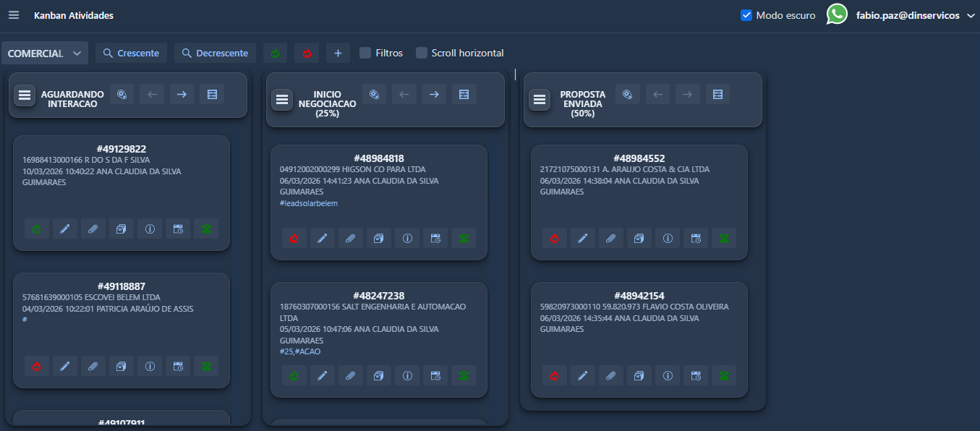
Task: Open the AGUARDANDO INTERACAO column menu
Action: [x=25, y=95]
